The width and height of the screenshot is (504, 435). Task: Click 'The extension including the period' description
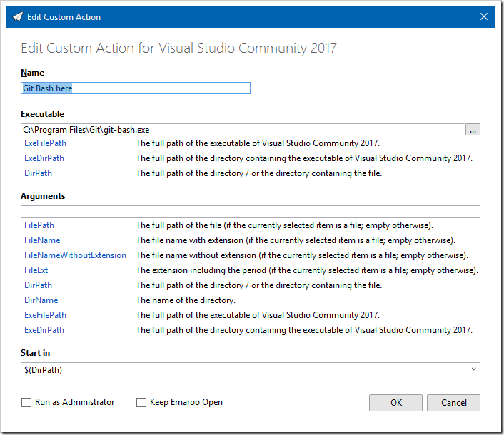click(307, 270)
